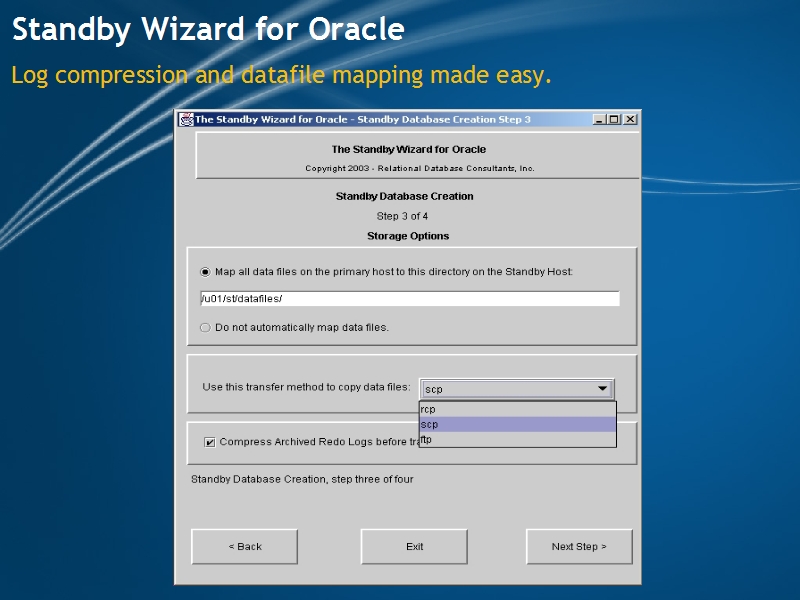The image size is (800, 600).
Task: Click the slide title 'Standby Wizard for Oracle'
Action: coord(208,30)
